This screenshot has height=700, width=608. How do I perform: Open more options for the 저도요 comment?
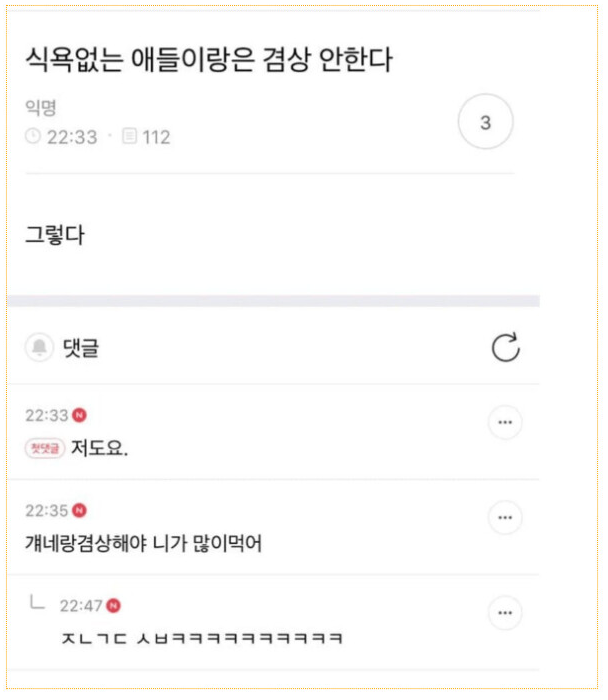504,423
